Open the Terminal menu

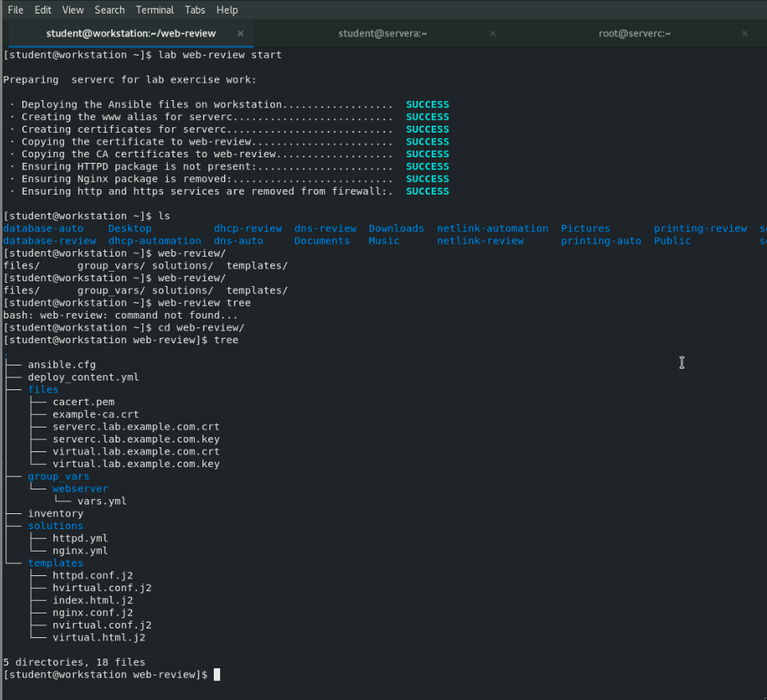(154, 10)
